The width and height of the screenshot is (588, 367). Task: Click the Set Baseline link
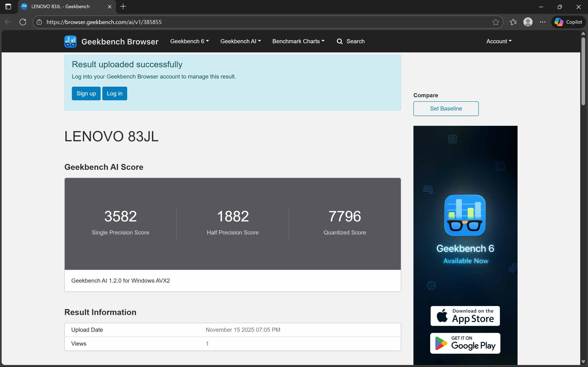tap(446, 108)
